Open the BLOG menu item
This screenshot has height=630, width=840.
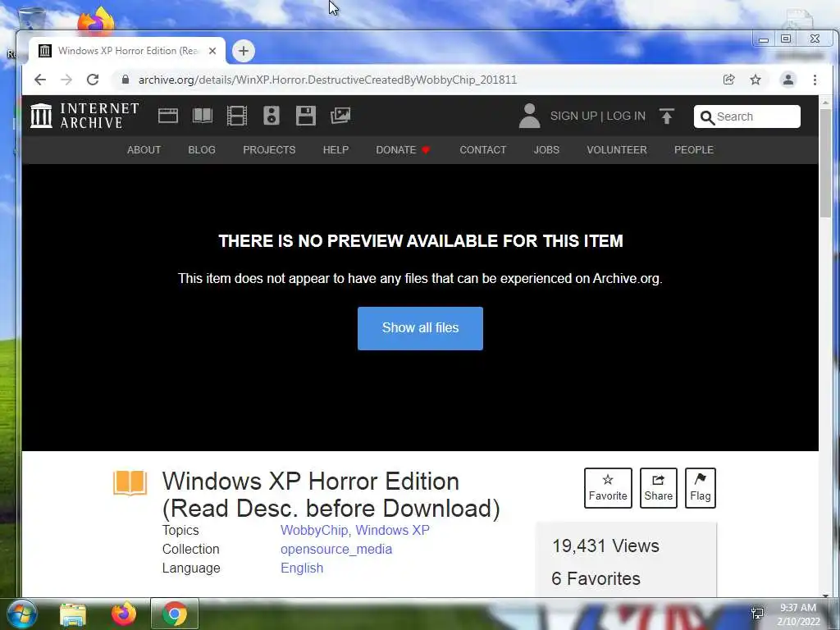(x=202, y=150)
